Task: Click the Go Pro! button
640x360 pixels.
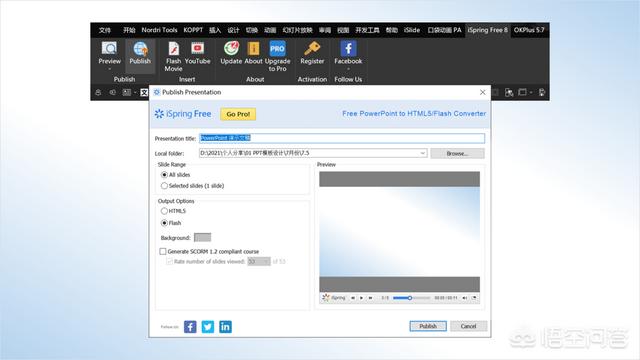Action: [x=238, y=114]
